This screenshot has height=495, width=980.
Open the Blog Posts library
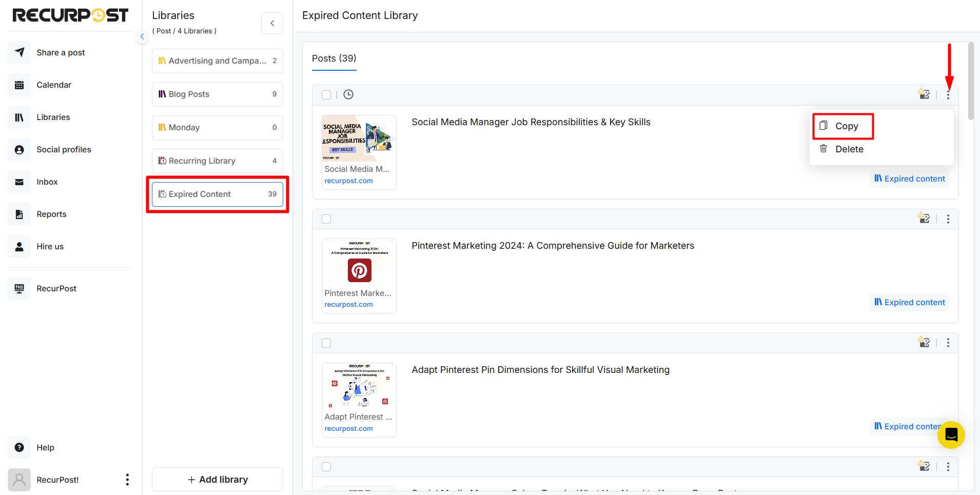click(218, 94)
